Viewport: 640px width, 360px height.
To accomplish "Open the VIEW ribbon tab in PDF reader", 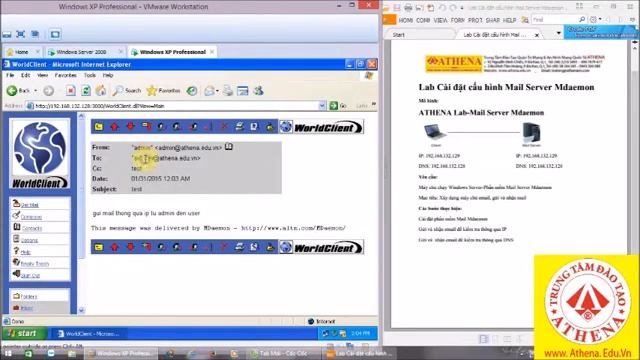I will click(440, 20).
